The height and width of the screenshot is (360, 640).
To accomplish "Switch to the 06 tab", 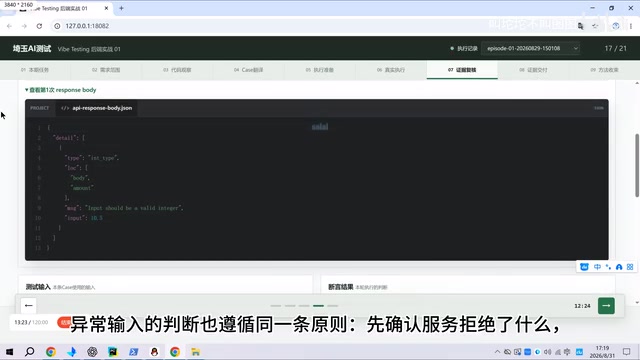I will (x=391, y=70).
